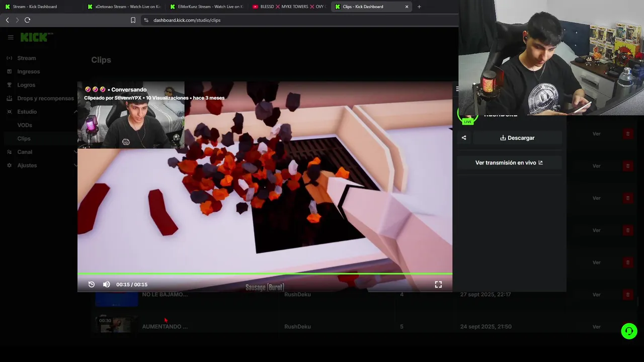The height and width of the screenshot is (362, 644).
Task: Click clip title Conversando in the player
Action: (129, 89)
